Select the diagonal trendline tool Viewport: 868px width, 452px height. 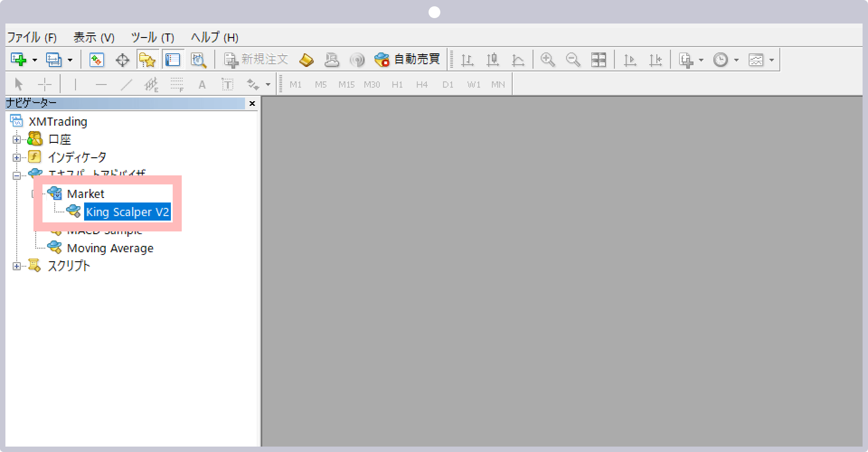127,85
